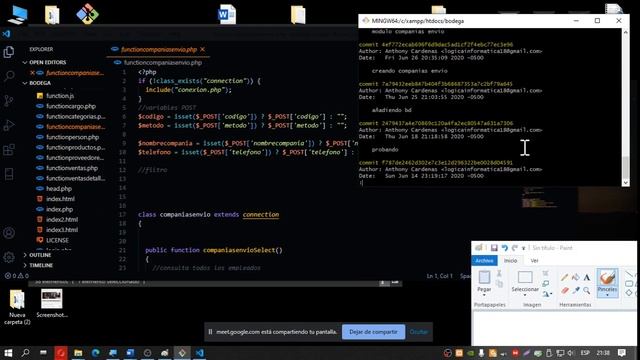
Task: Open Edge browser from the taskbar
Action: [96, 353]
